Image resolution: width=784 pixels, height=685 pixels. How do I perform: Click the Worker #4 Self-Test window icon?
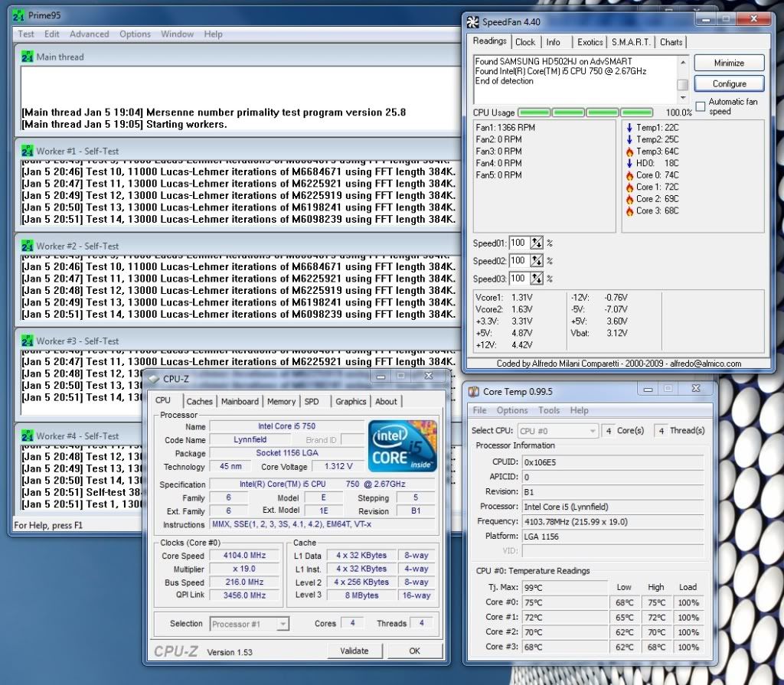tap(27, 436)
